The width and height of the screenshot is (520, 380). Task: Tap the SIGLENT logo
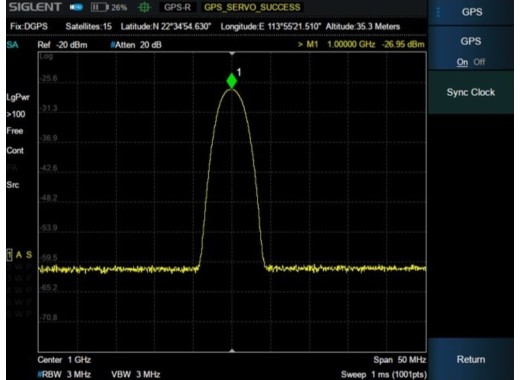click(35, 7)
